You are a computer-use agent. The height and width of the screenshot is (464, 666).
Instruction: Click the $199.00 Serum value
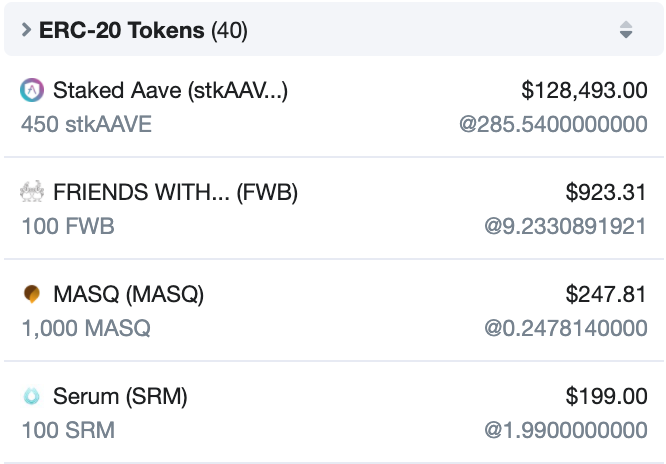(607, 396)
